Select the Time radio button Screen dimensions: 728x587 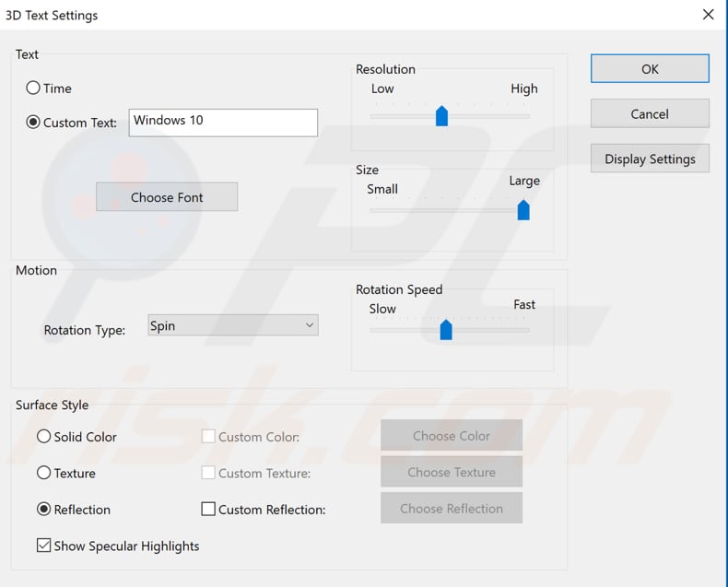(34, 88)
